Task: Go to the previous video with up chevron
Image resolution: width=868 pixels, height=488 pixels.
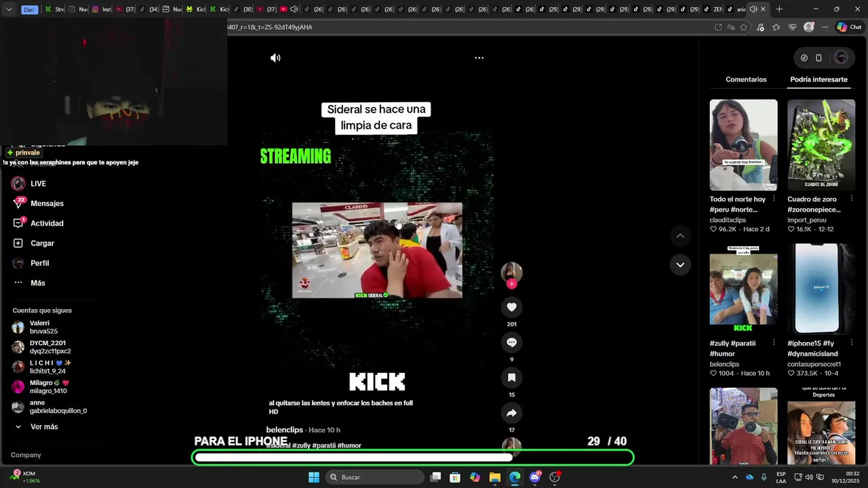Action: point(680,236)
